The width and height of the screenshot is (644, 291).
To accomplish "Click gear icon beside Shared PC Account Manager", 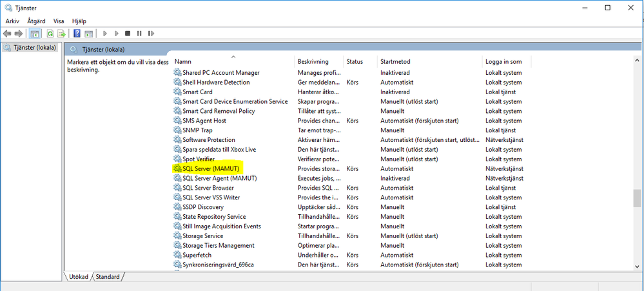I will pyautogui.click(x=177, y=72).
